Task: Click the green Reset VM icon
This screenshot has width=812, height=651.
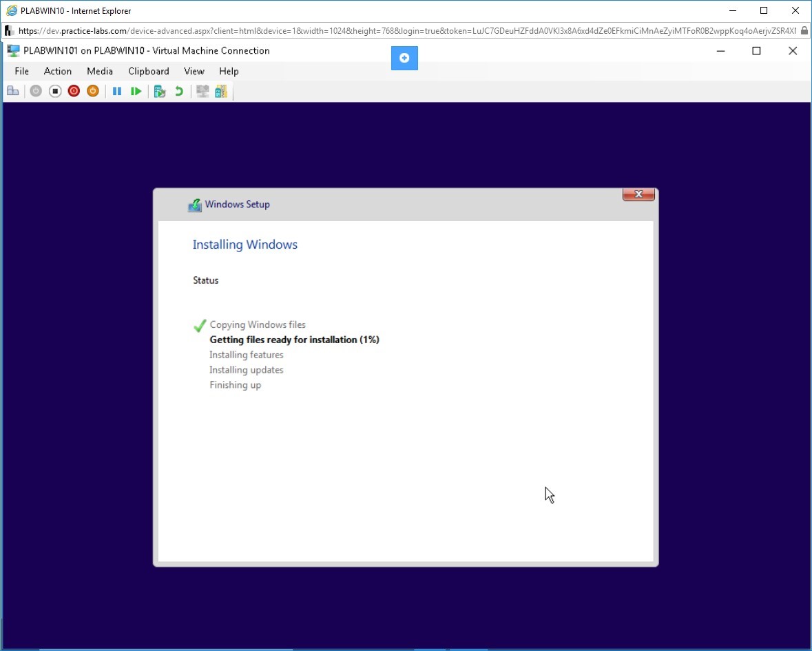Action: pyautogui.click(x=136, y=91)
